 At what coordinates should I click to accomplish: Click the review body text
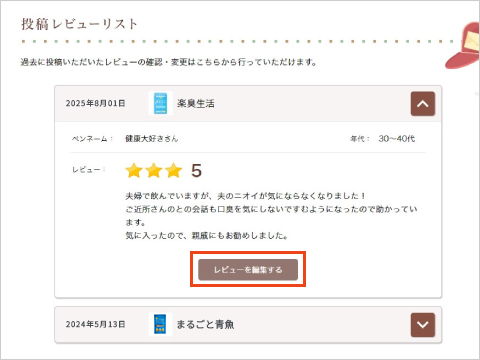click(x=271, y=216)
